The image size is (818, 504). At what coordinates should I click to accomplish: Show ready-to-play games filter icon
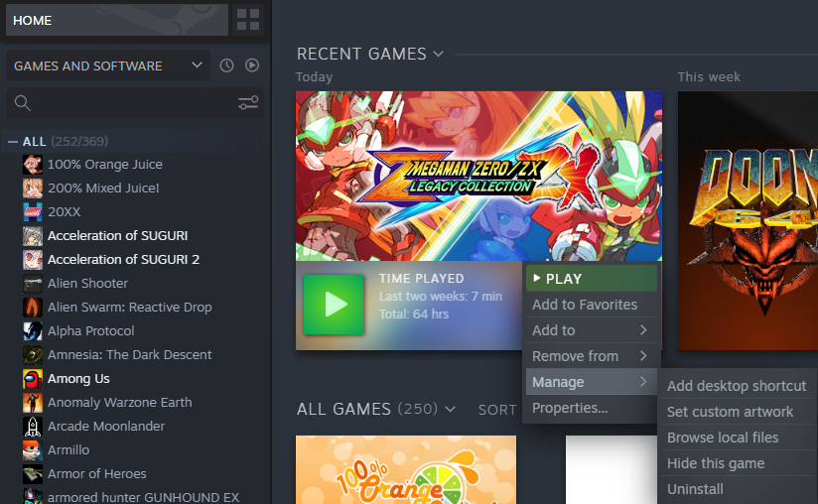252,65
